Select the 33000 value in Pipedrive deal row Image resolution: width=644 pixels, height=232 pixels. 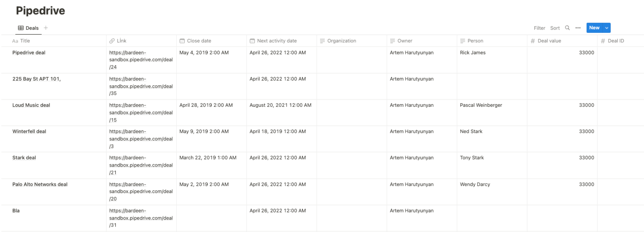(587, 53)
